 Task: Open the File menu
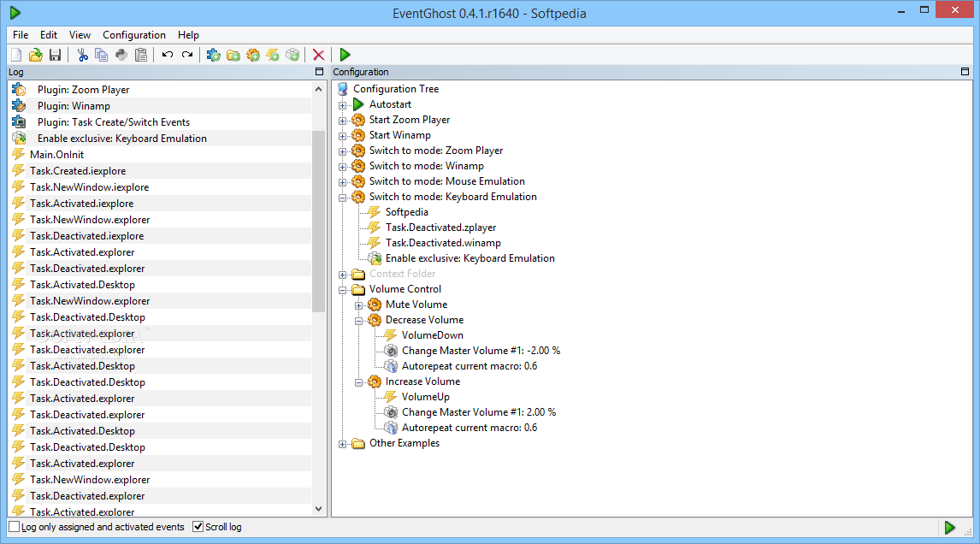(x=21, y=35)
